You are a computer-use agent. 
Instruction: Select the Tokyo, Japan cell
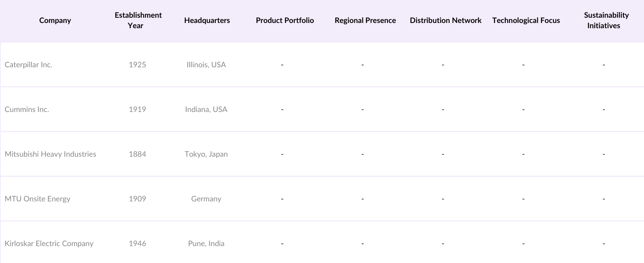click(x=206, y=154)
